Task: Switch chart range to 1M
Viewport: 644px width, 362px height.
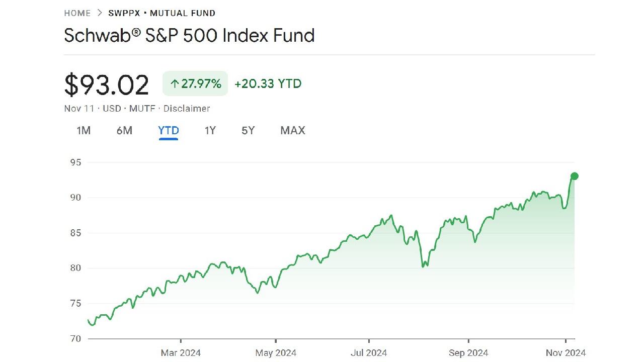Action: [84, 131]
